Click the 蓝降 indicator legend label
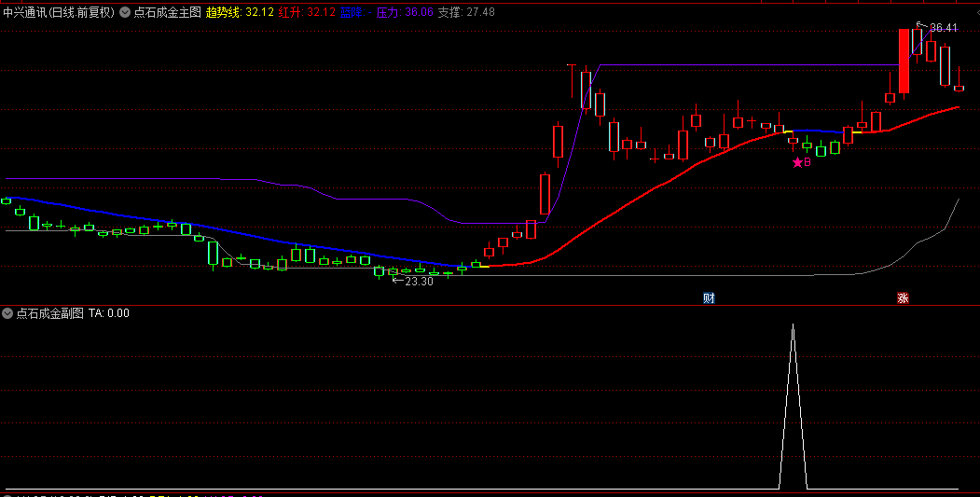The image size is (980, 497). (x=354, y=12)
